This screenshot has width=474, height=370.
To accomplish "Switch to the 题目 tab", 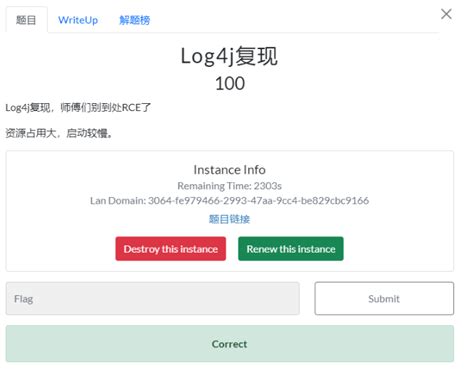I will tap(26, 20).
